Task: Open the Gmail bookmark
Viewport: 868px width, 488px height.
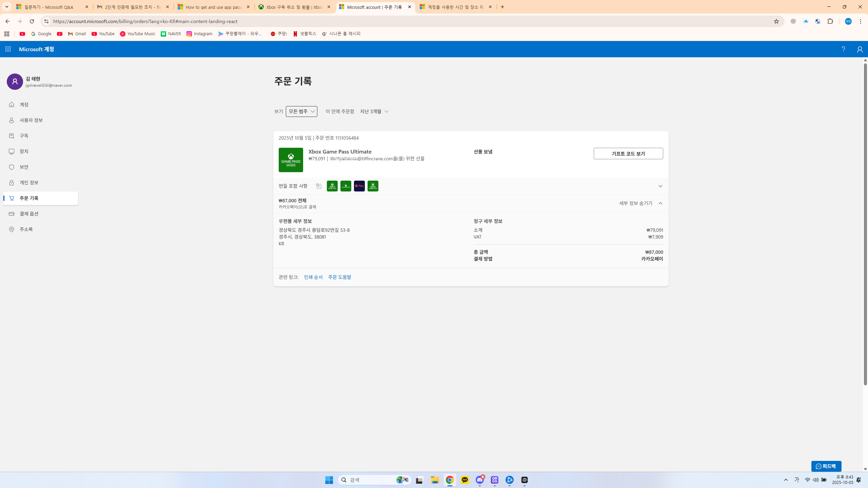Action: click(77, 34)
